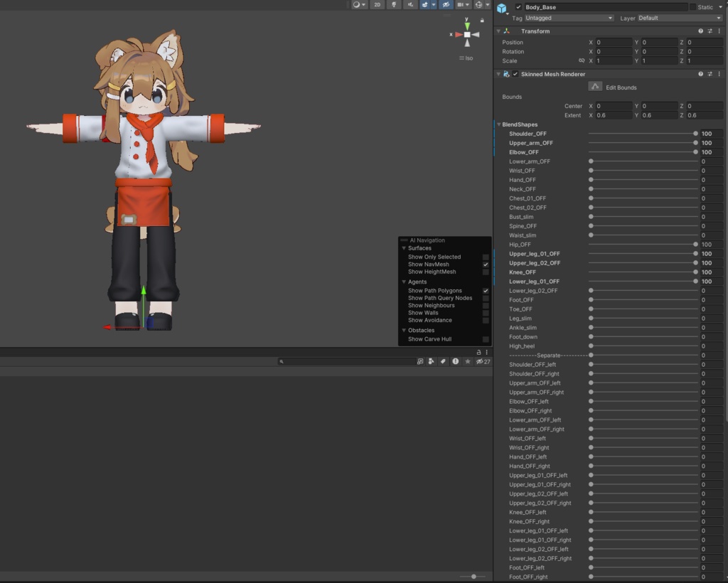Click the Project panel search field
The height and width of the screenshot is (583, 728).
click(x=346, y=361)
